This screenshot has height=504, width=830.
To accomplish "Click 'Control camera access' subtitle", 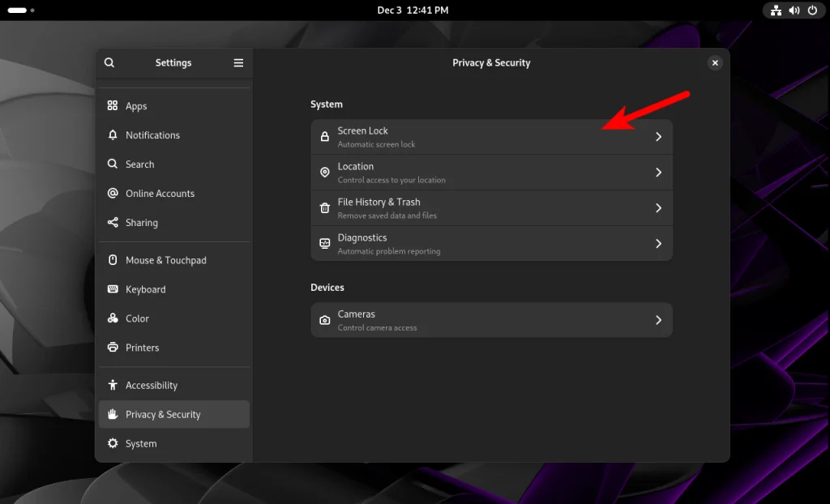I will [377, 327].
